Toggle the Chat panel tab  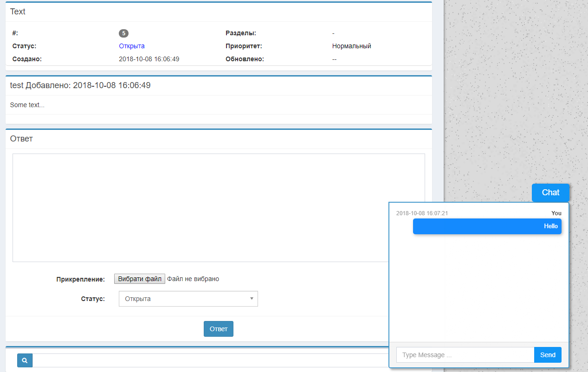pyautogui.click(x=550, y=192)
